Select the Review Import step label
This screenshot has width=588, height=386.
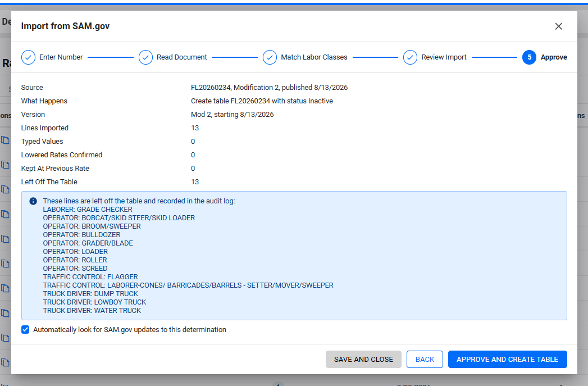(x=444, y=57)
